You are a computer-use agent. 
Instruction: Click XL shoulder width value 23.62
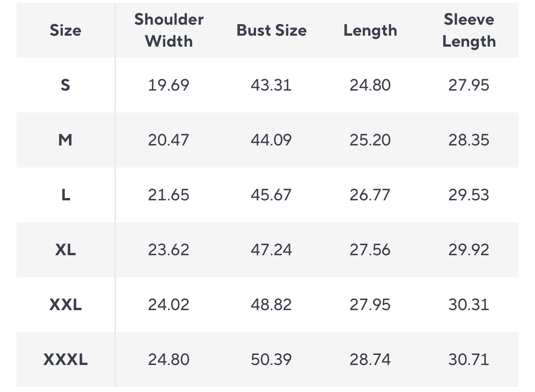(168, 250)
